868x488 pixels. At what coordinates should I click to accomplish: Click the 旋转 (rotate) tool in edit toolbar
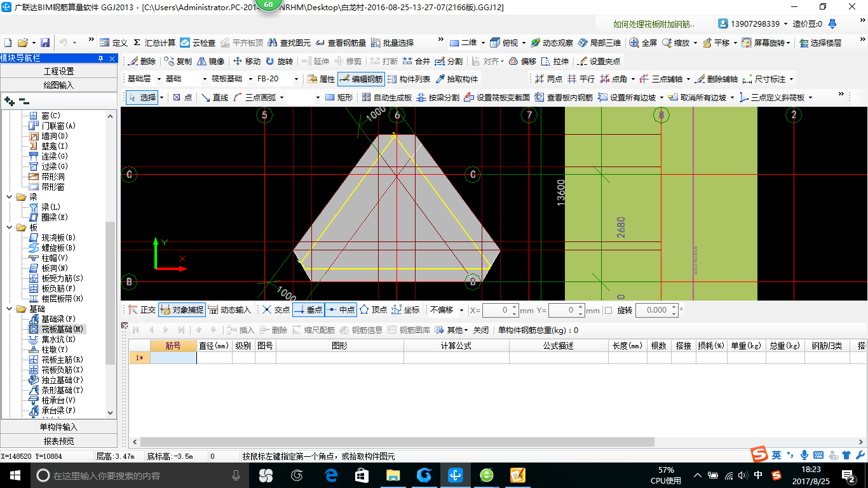click(280, 62)
